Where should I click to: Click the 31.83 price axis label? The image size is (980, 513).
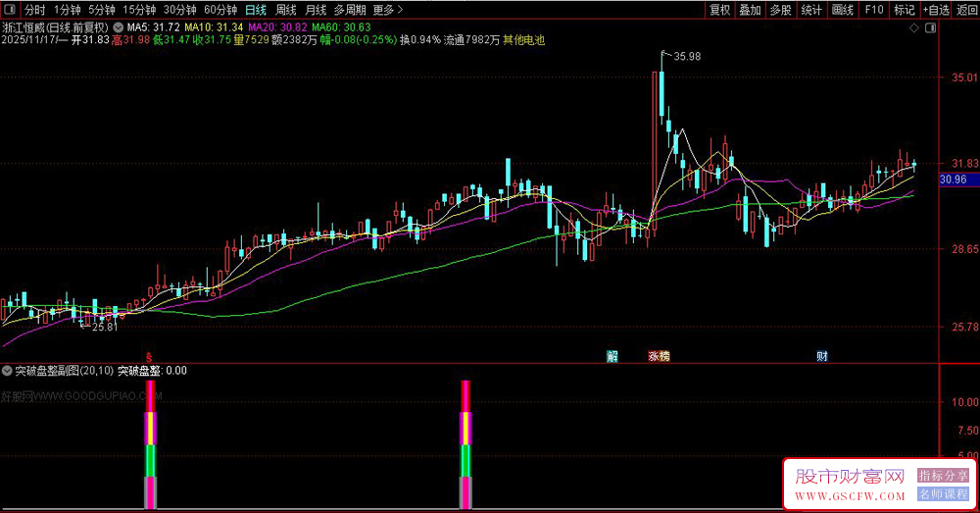point(965,163)
